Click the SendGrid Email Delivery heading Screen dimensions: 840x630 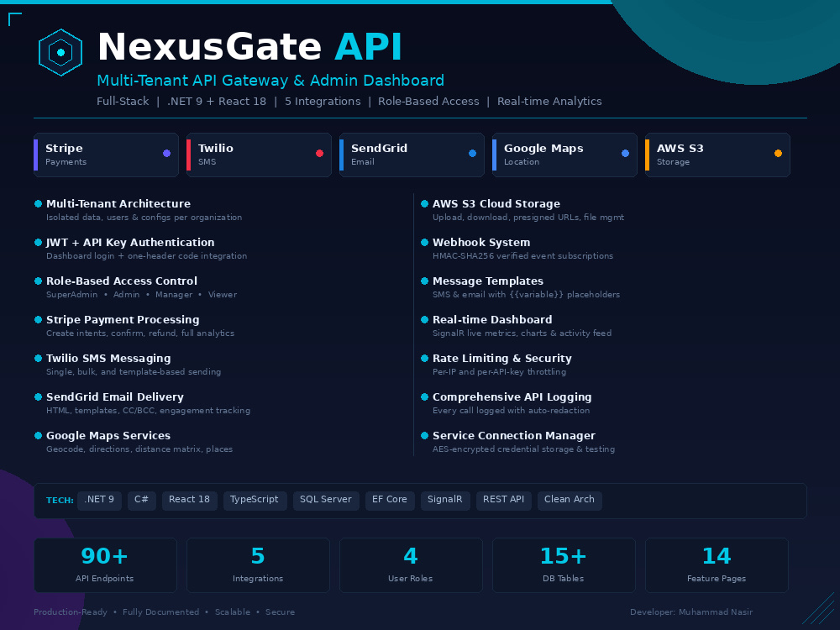114,397
